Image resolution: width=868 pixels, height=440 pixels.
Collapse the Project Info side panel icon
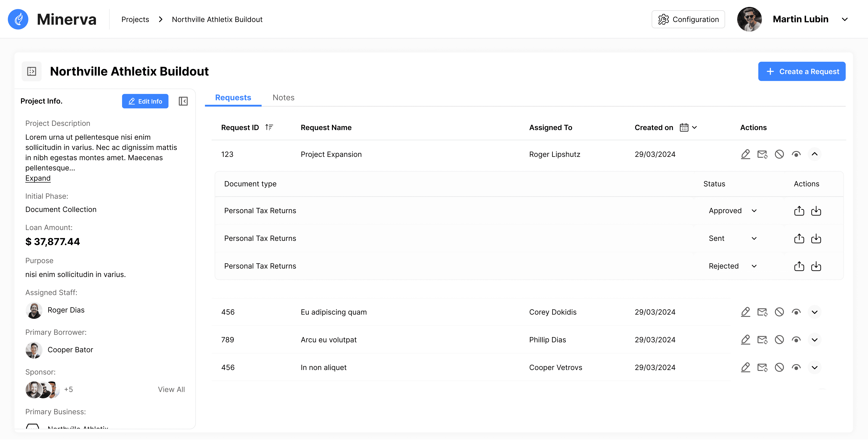(x=183, y=101)
